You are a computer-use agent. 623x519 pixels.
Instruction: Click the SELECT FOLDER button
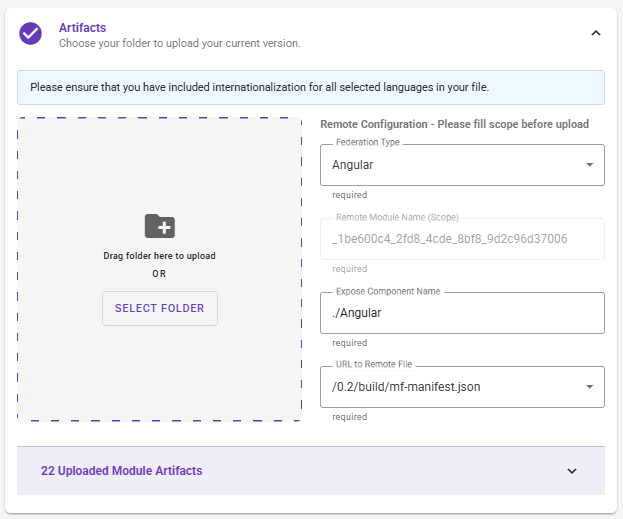(160, 308)
